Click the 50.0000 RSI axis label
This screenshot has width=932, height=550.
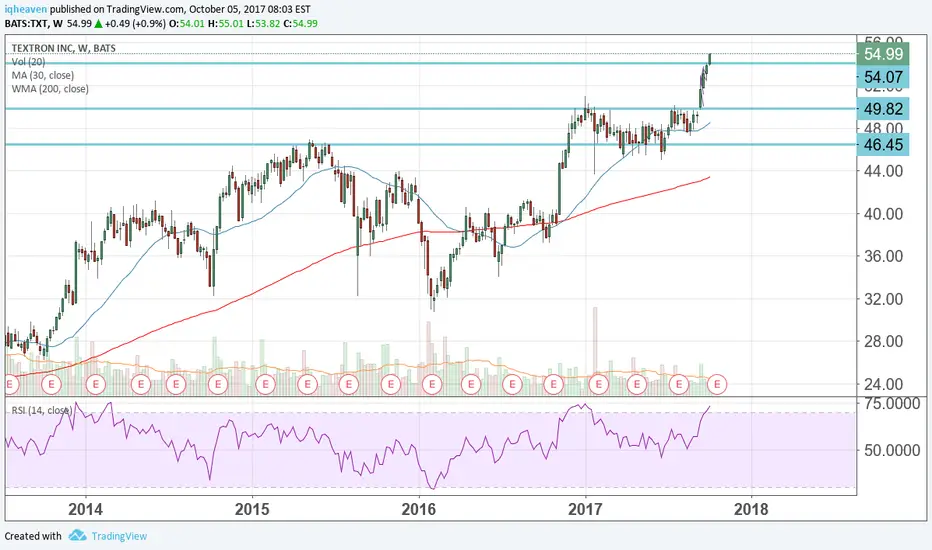click(892, 451)
